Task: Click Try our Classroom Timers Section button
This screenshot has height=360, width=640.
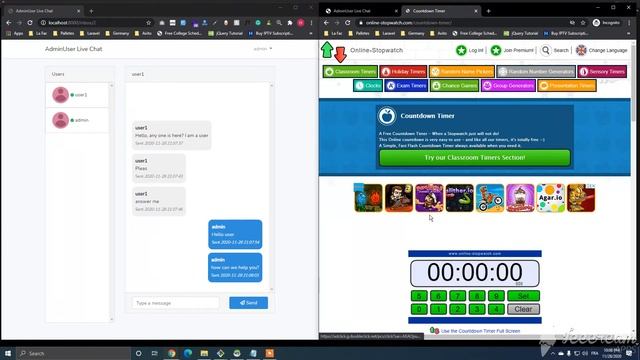Action: (x=475, y=158)
